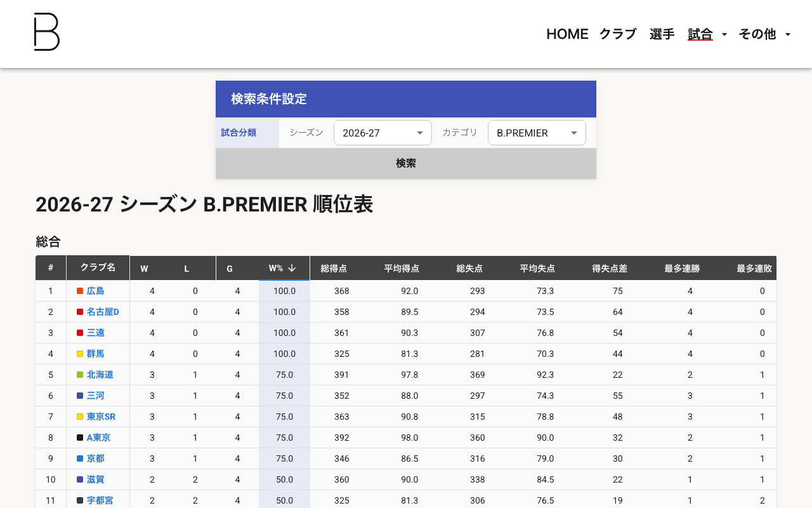Click the sort arrow beside W%

(x=292, y=268)
